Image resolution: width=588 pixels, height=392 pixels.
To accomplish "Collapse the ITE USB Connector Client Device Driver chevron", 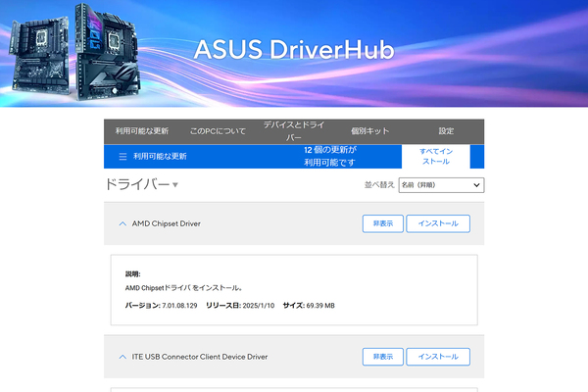I will point(122,357).
